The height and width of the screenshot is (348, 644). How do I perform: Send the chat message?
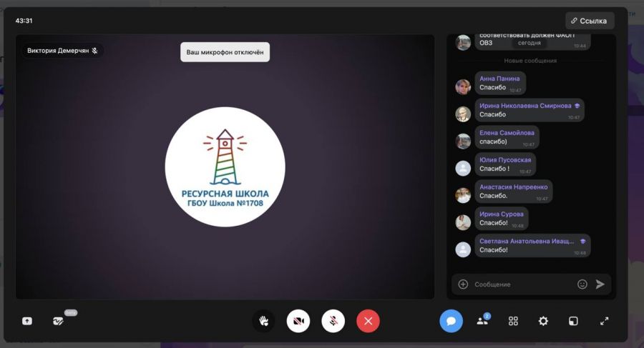click(600, 284)
